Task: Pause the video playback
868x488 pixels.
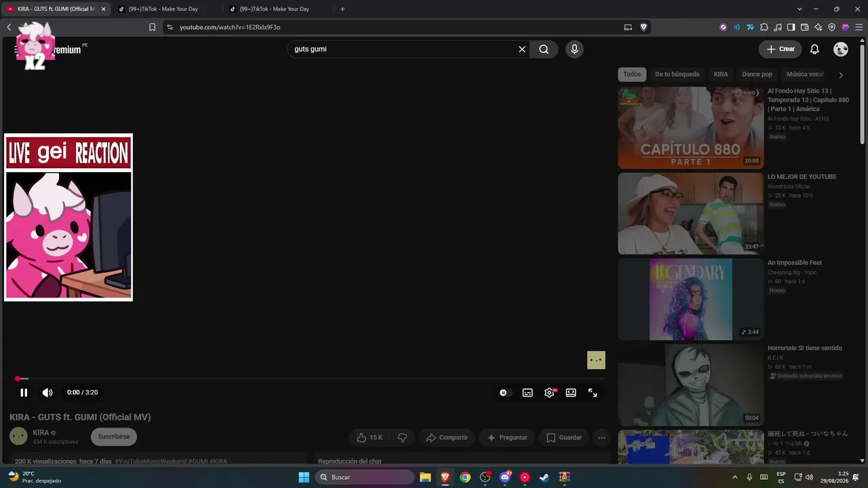Action: [x=24, y=392]
